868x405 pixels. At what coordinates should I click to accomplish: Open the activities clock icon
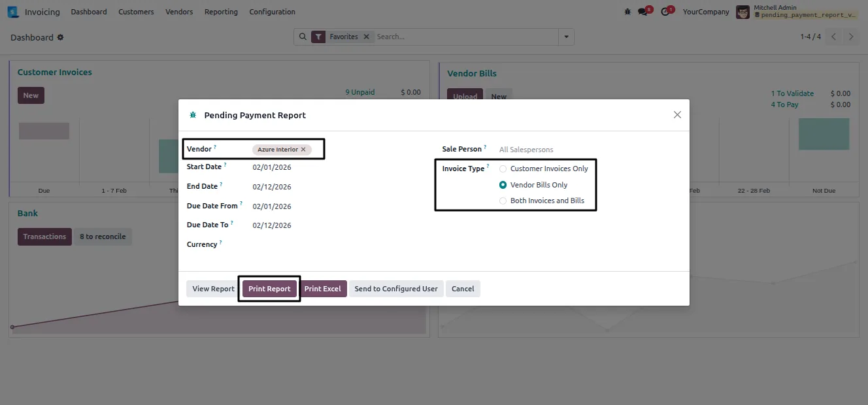click(665, 12)
